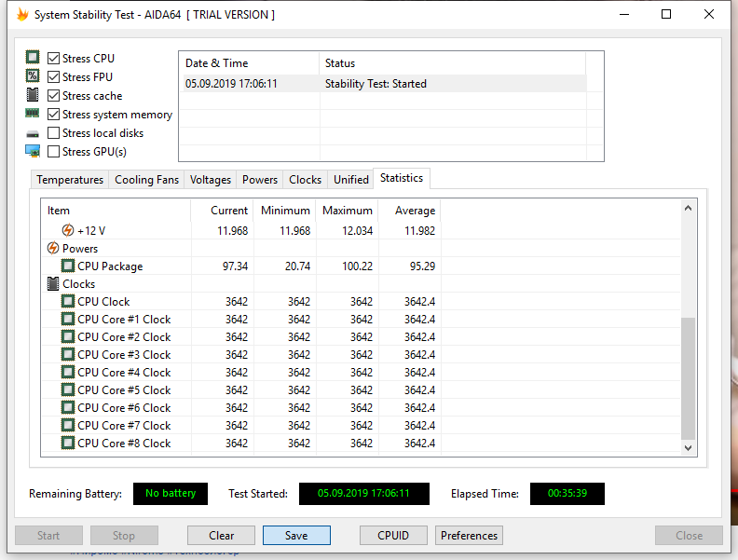Click the AIDA64 flame icon in title bar

[22, 15]
